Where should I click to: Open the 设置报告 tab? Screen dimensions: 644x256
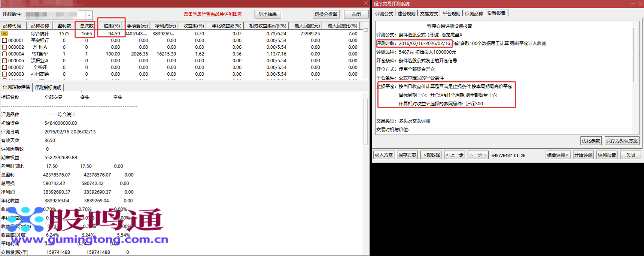click(496, 13)
